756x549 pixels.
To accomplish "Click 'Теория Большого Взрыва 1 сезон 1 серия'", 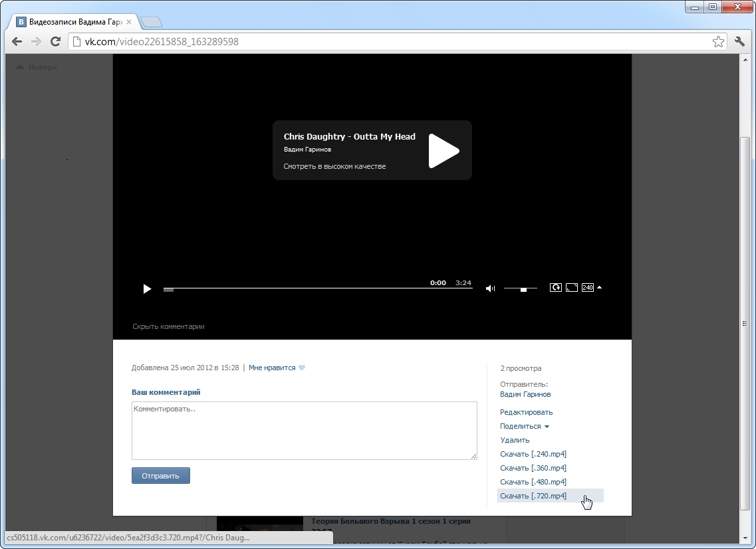I will coord(390,521).
